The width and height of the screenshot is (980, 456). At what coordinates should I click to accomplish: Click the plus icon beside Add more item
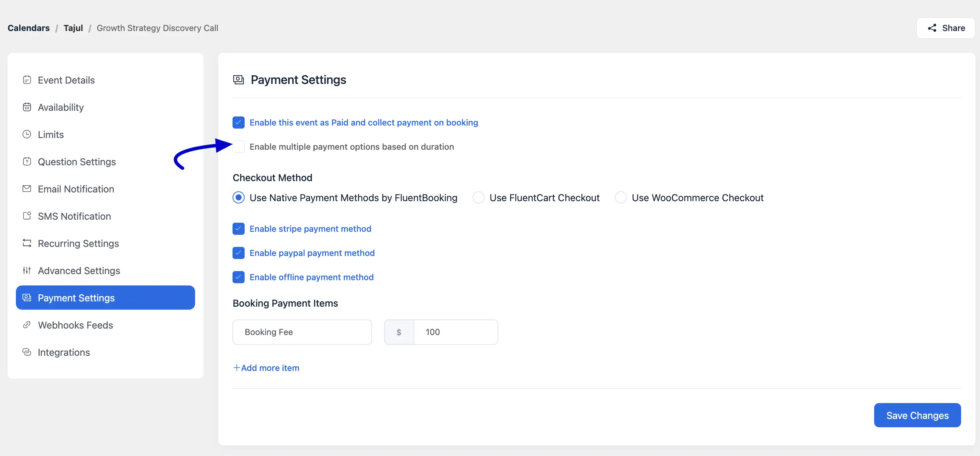click(x=236, y=368)
